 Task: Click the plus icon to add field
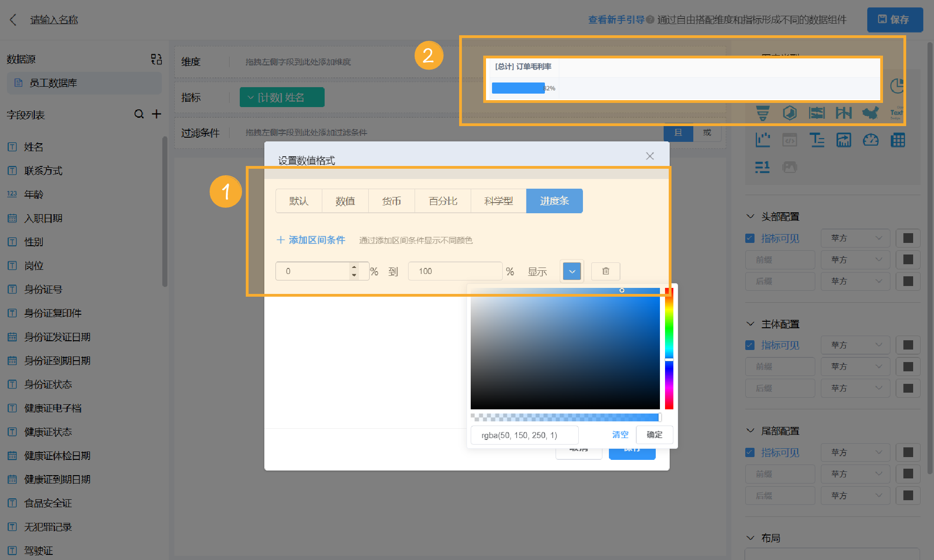[x=157, y=114]
